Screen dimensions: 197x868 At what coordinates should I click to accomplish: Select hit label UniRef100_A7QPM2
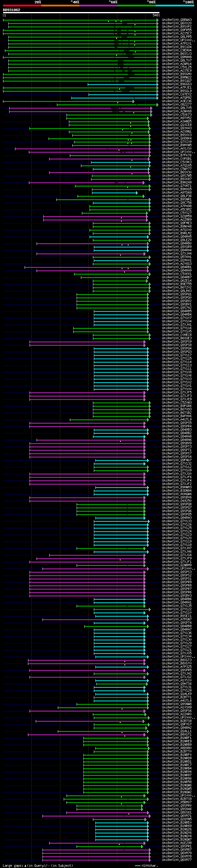click(176, 98)
